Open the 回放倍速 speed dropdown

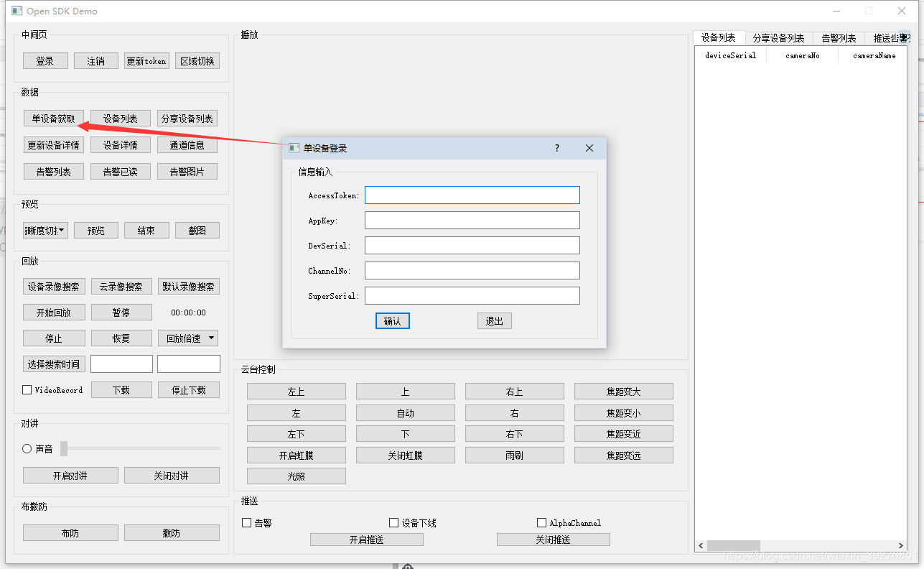[x=188, y=338]
